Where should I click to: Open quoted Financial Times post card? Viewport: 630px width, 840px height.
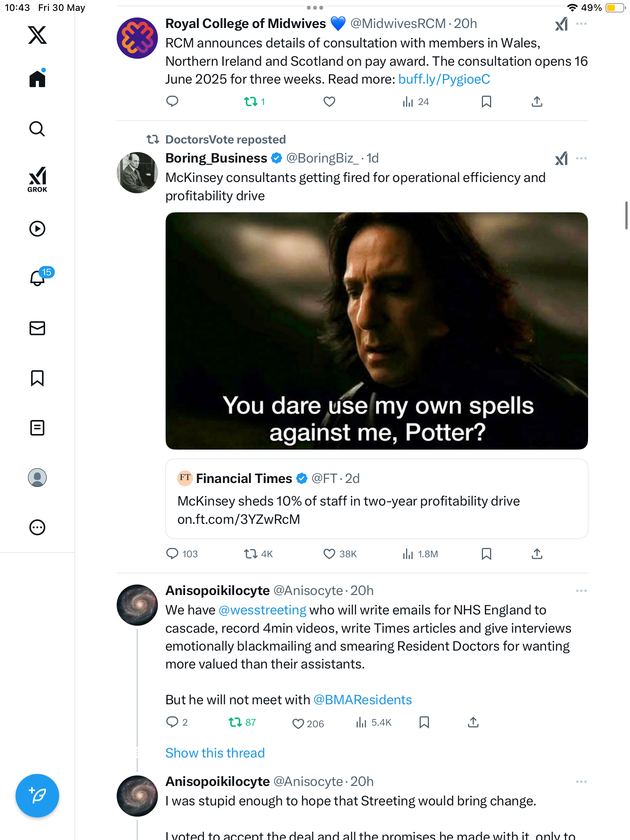tap(376, 499)
